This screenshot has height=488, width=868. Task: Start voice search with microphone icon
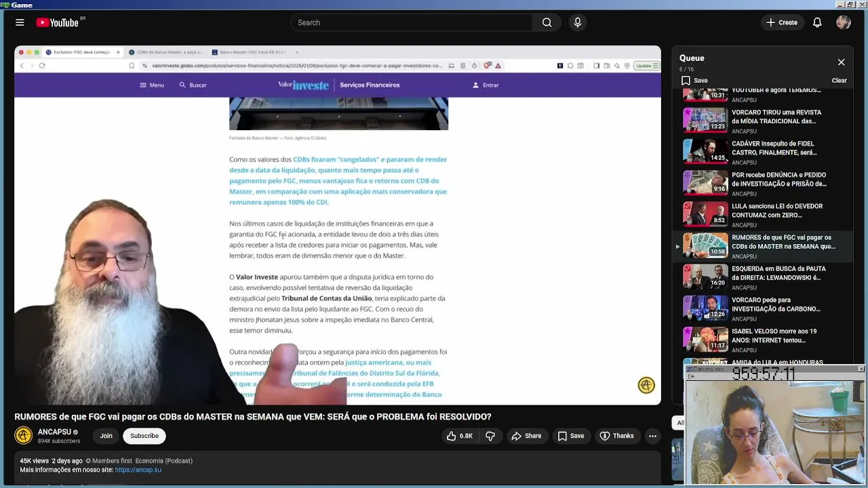tap(578, 22)
